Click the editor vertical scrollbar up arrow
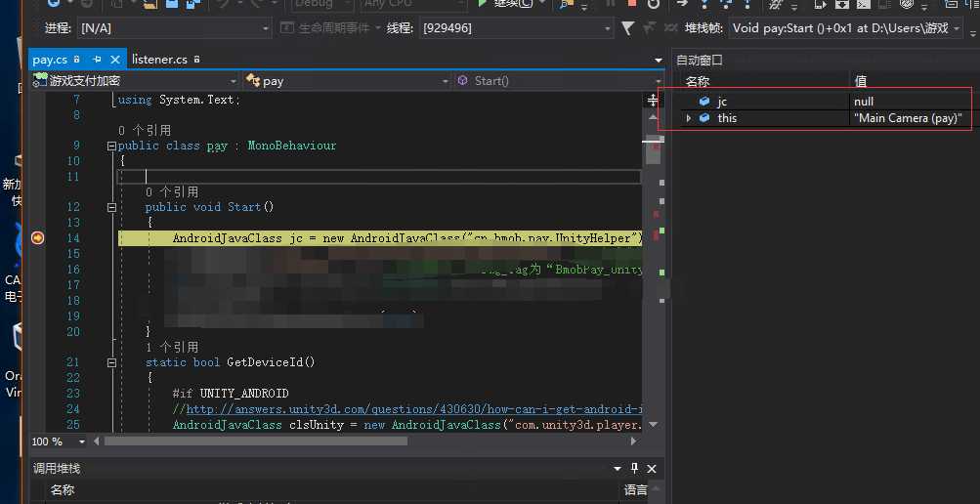The image size is (980, 504). [x=653, y=117]
